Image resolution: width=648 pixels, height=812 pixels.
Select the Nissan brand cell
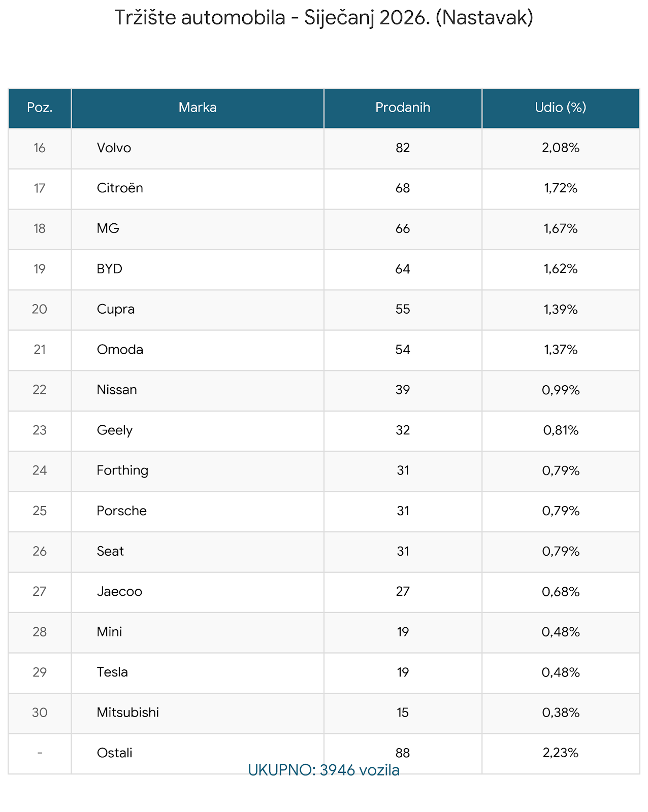117,390
